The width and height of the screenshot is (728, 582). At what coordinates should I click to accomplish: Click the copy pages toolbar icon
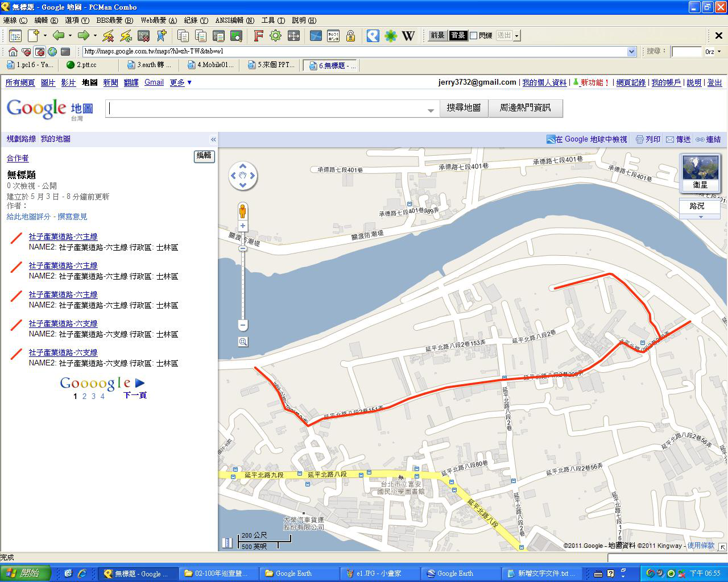pyautogui.click(x=183, y=36)
